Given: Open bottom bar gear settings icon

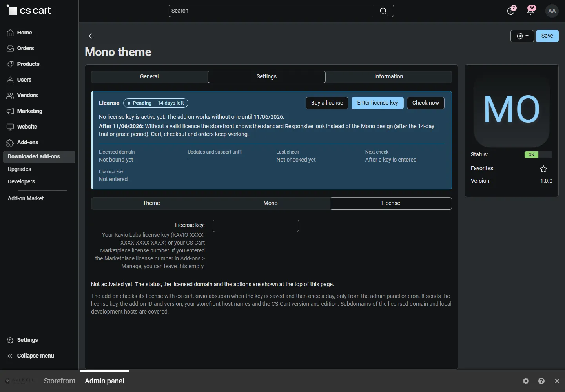Looking at the screenshot, I should point(526,381).
